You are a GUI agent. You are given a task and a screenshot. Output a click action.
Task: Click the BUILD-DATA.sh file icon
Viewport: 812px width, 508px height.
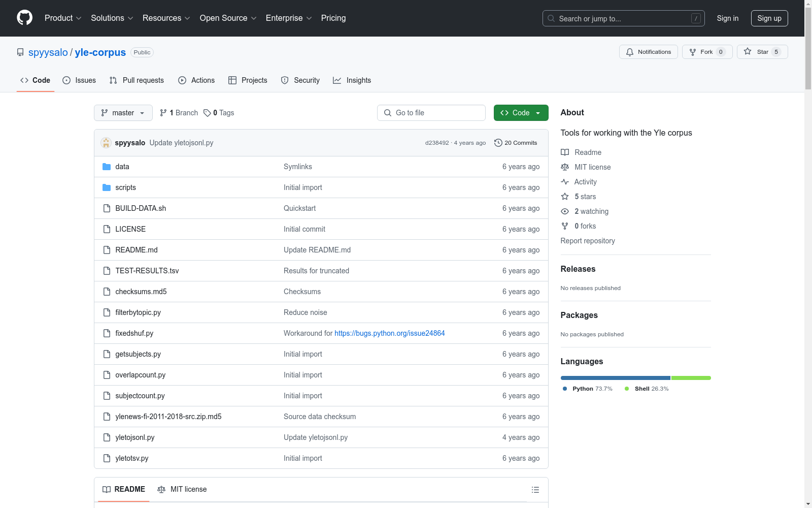coord(107,208)
